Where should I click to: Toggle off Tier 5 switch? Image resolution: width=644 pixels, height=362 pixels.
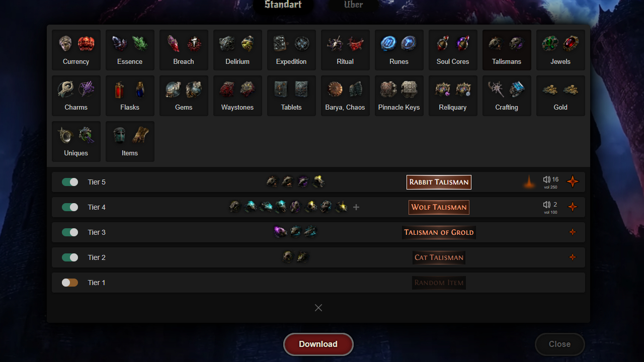pos(70,182)
